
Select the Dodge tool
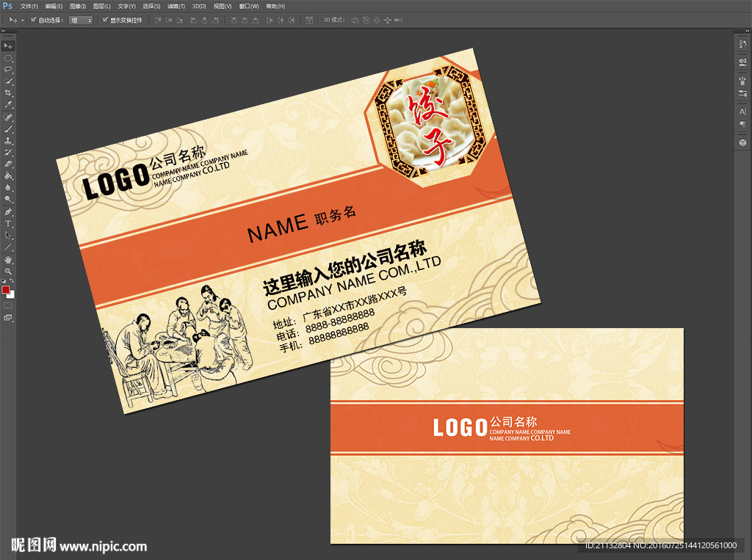8,199
